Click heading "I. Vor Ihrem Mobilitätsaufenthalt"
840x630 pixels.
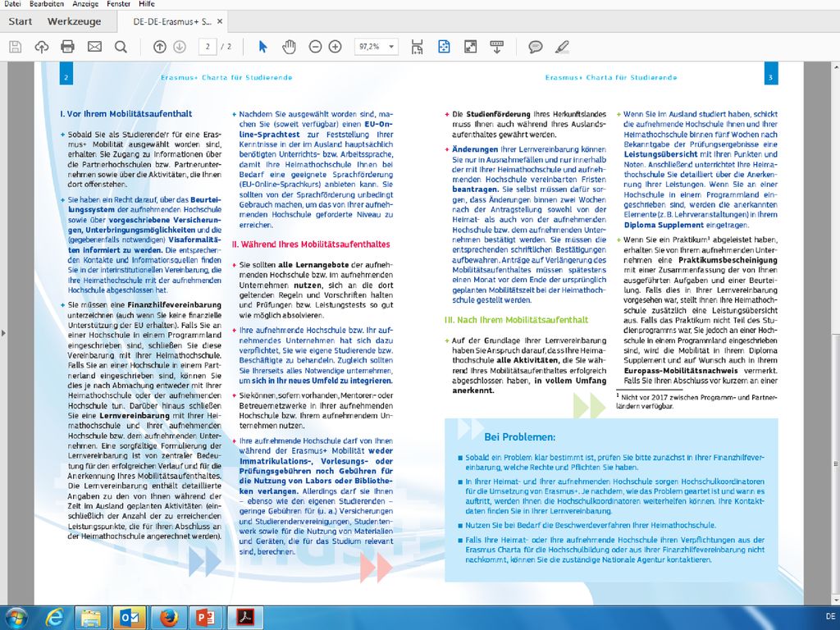coord(126,114)
